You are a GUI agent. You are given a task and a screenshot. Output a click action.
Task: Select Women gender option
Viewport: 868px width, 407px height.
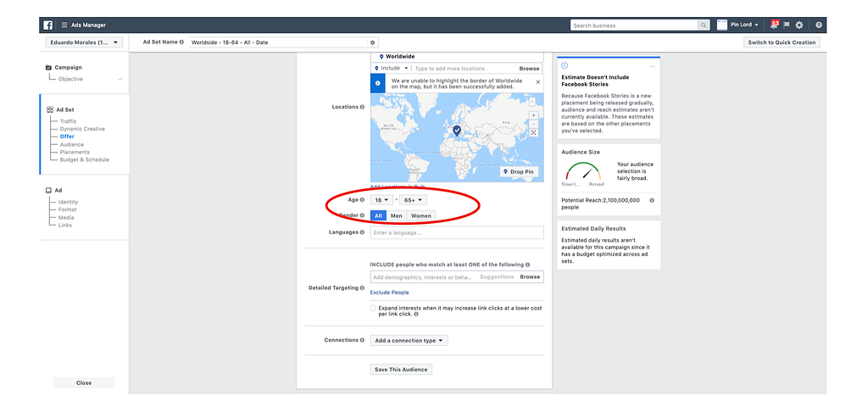(x=420, y=215)
